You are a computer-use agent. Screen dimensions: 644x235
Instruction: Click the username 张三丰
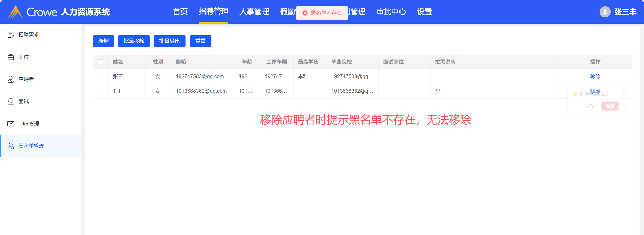click(x=625, y=12)
